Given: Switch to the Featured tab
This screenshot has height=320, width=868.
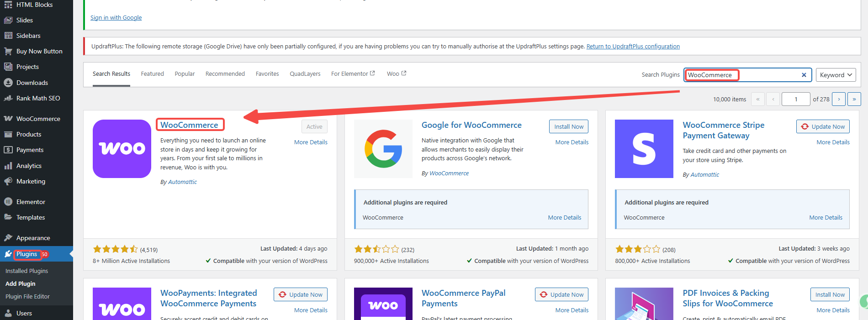Looking at the screenshot, I should (152, 74).
